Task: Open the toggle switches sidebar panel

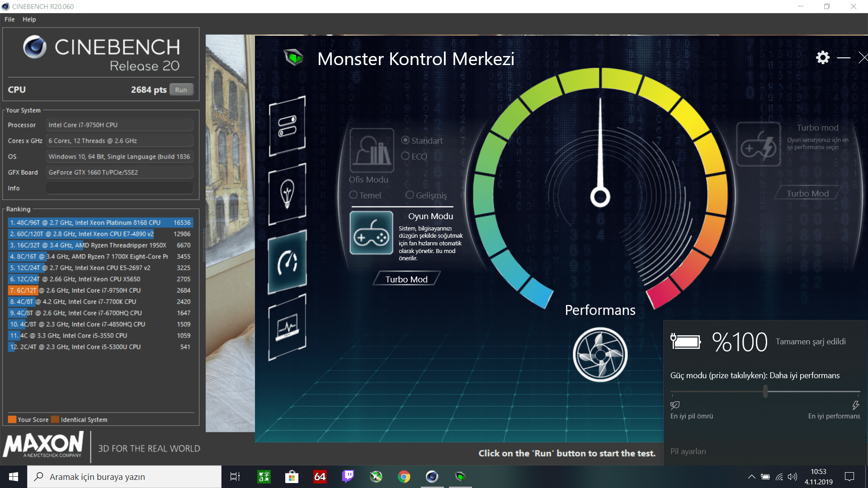Action: coord(288,126)
